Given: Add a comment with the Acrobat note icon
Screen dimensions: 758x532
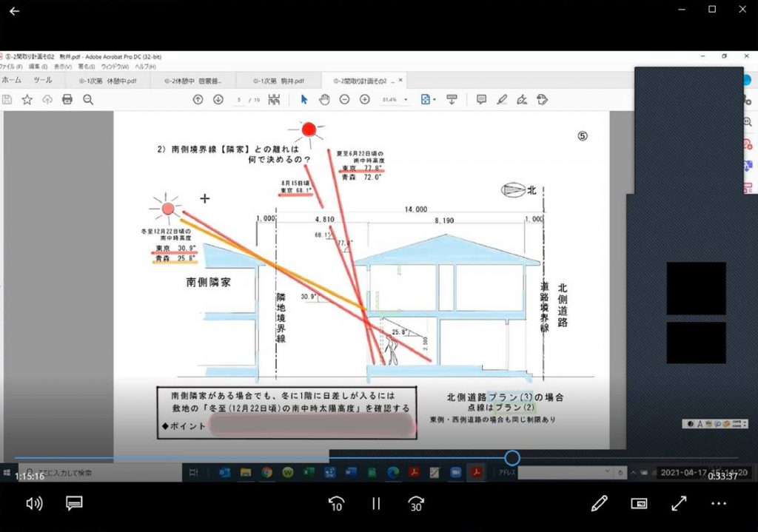Looking at the screenshot, I should point(481,100).
